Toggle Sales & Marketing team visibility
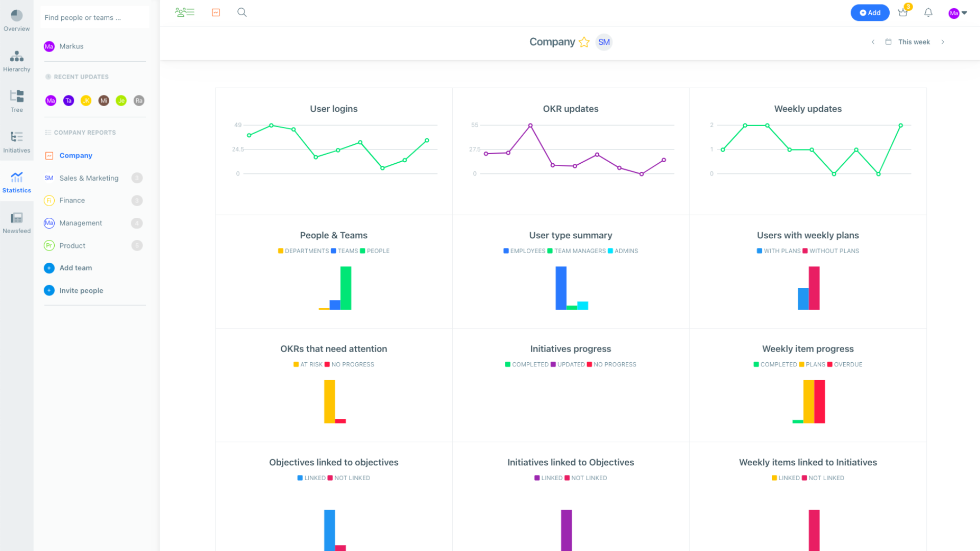 pyautogui.click(x=137, y=178)
